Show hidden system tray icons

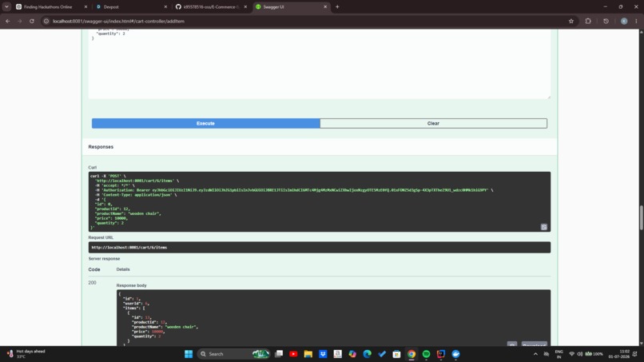coord(535,354)
